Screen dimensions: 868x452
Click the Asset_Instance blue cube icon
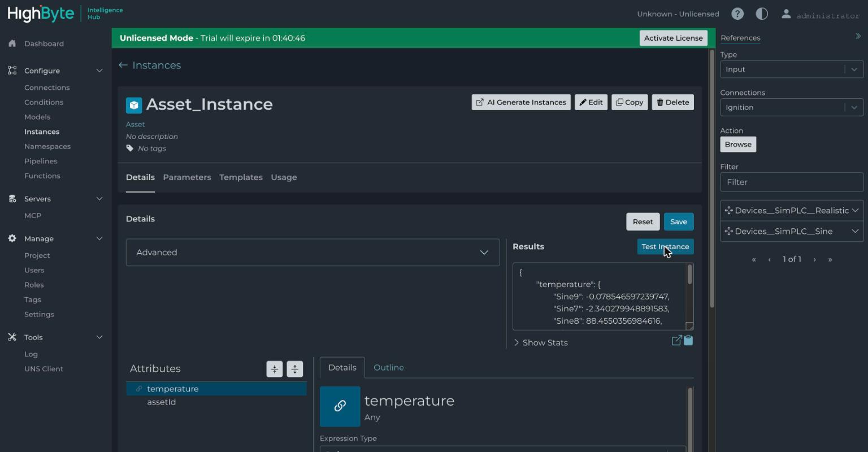[x=134, y=105]
